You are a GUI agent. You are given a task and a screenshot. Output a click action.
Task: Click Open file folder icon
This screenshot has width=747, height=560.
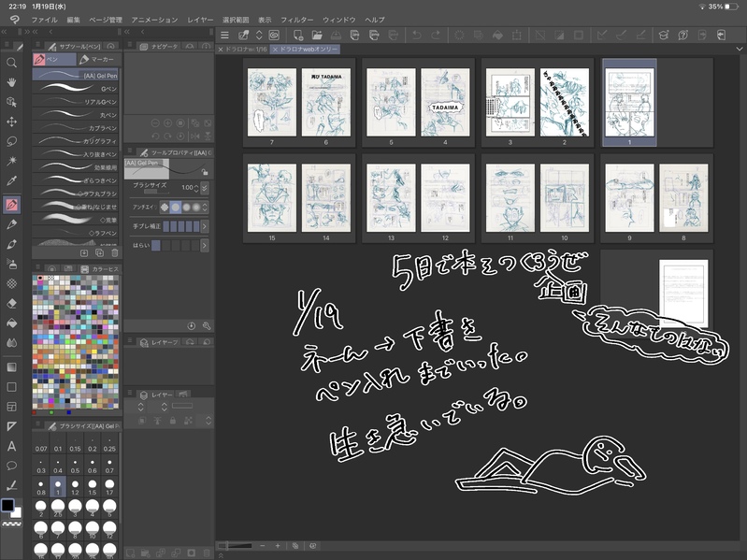pos(317,36)
